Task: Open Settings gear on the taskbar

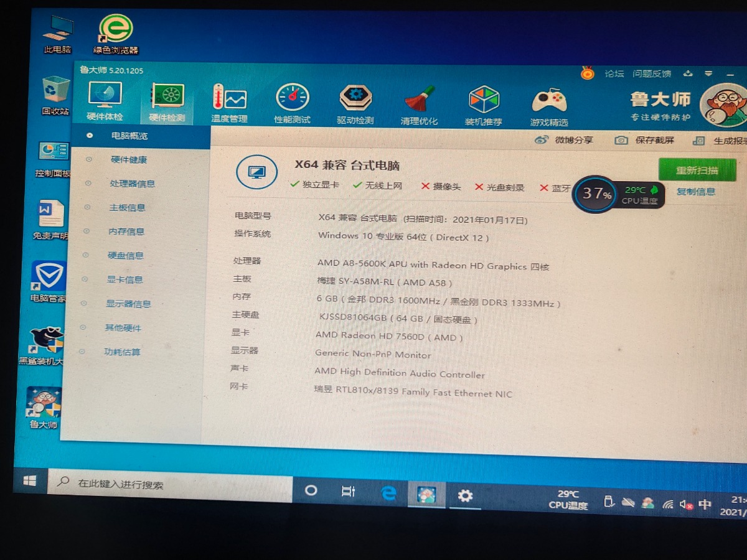Action: click(x=465, y=496)
